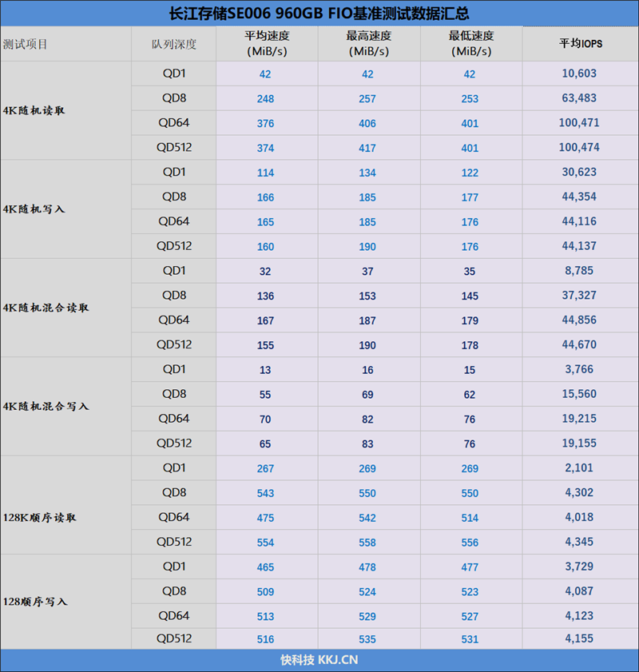Click the 快科技 KKJ.CN footer text
The width and height of the screenshot is (639, 672).
click(319, 659)
